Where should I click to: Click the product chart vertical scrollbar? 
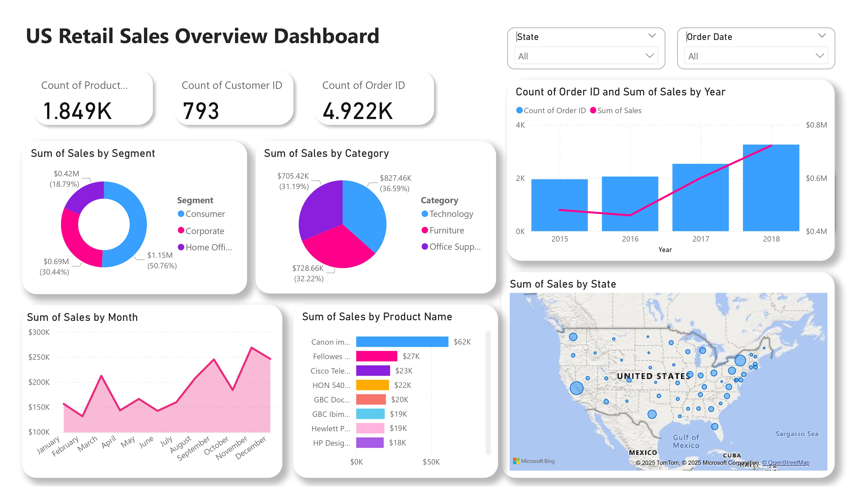point(488,393)
